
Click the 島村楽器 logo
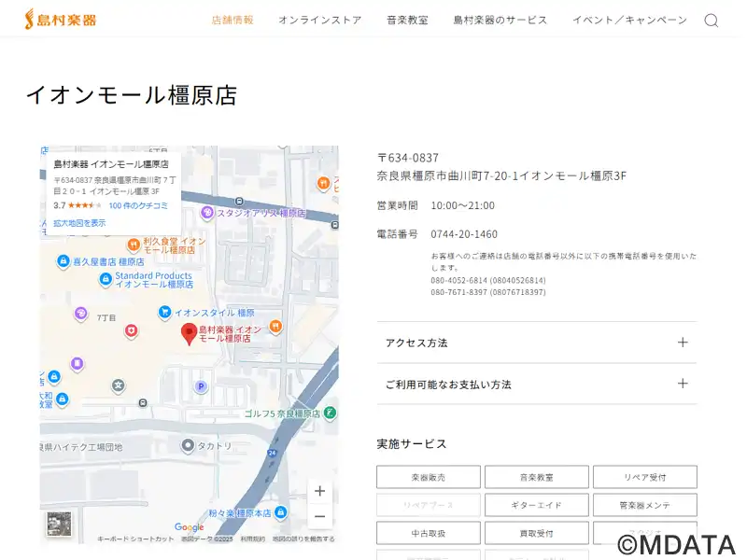[x=61, y=20]
